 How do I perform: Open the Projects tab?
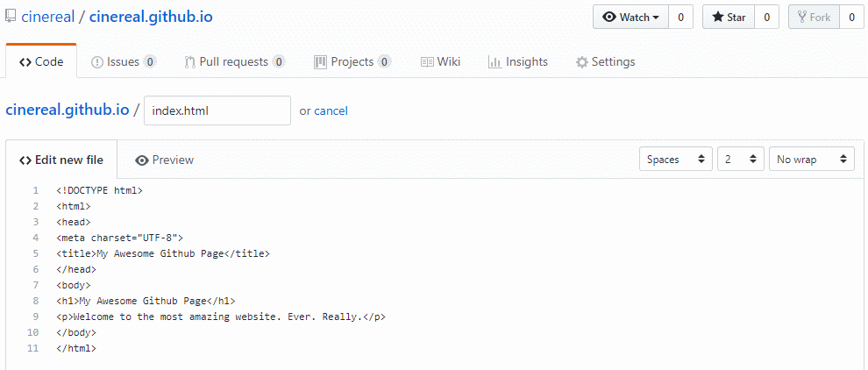[352, 61]
